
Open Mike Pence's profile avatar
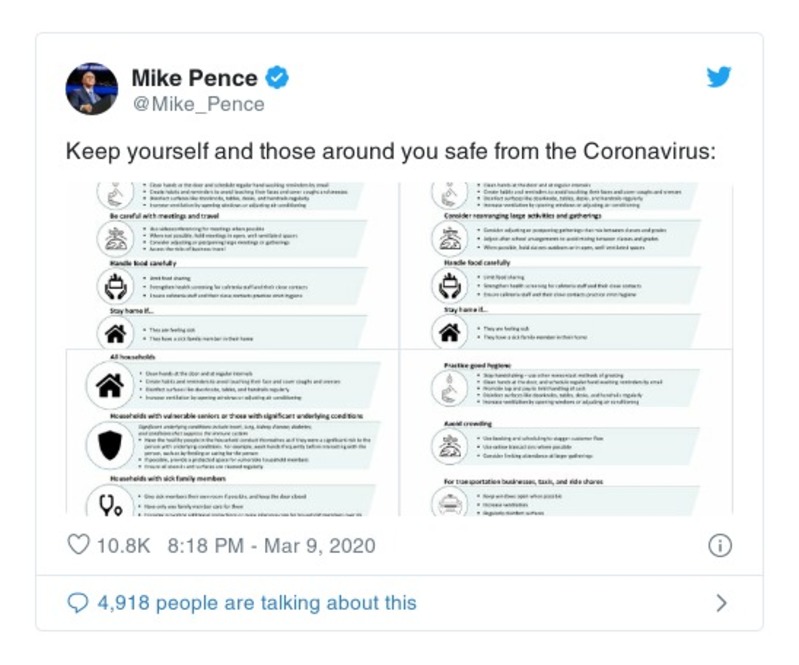(x=92, y=89)
